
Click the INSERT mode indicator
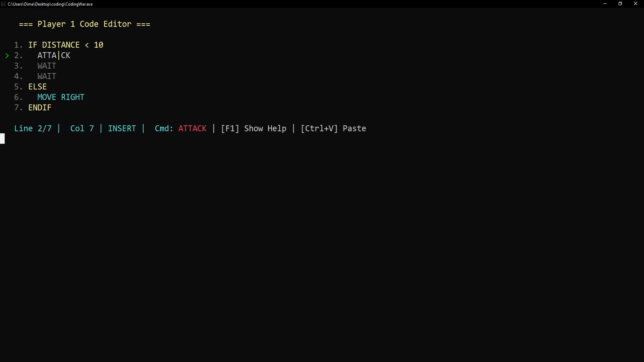pyautogui.click(x=122, y=128)
